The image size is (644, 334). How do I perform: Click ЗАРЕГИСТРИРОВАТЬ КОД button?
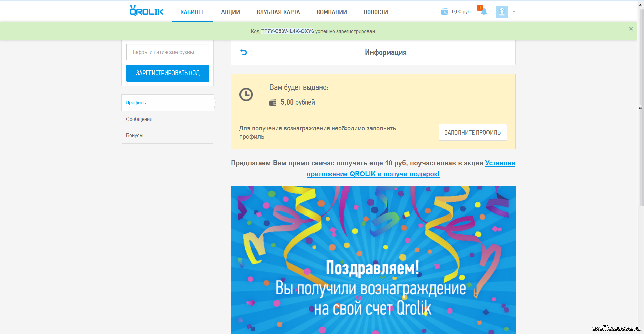(x=168, y=73)
